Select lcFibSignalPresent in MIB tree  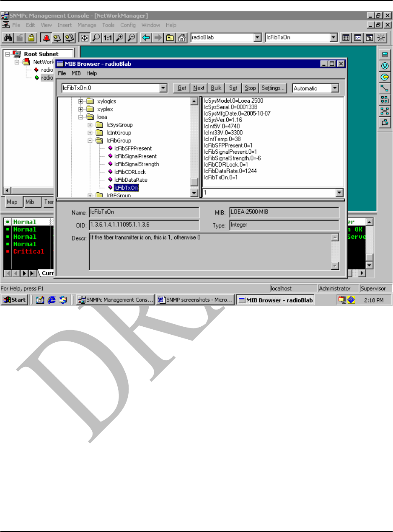tap(135, 156)
